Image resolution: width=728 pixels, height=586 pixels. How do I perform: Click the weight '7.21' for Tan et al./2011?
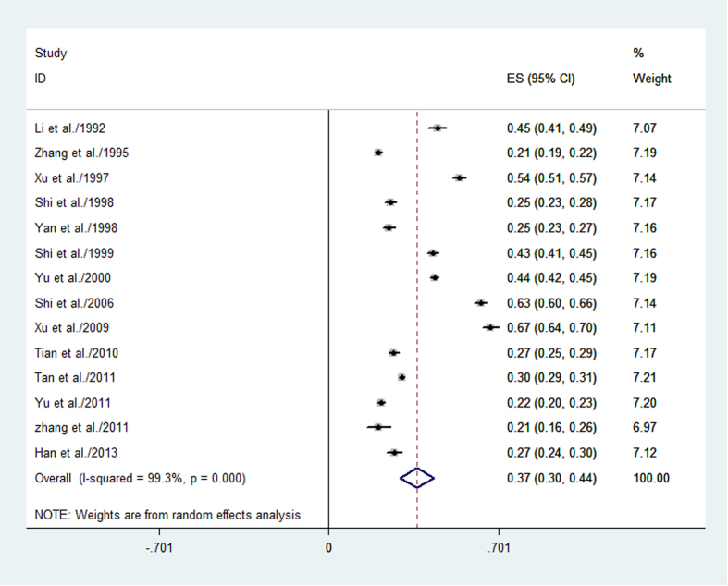(x=645, y=378)
